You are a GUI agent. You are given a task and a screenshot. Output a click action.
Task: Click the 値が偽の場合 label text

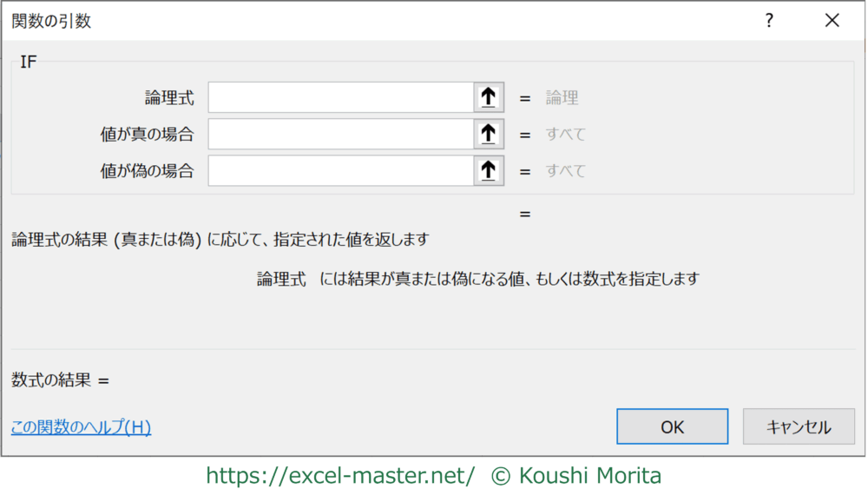(147, 171)
